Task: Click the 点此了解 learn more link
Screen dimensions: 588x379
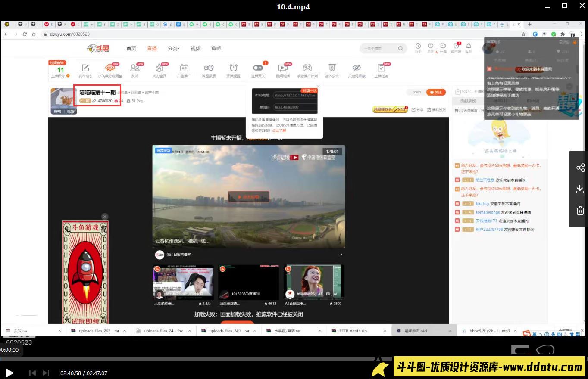Action: tap(279, 130)
